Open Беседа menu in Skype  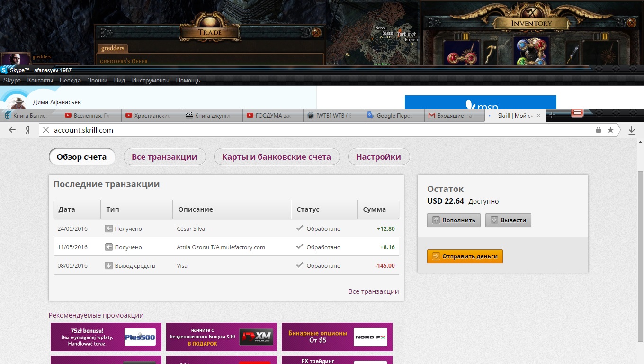click(x=70, y=80)
